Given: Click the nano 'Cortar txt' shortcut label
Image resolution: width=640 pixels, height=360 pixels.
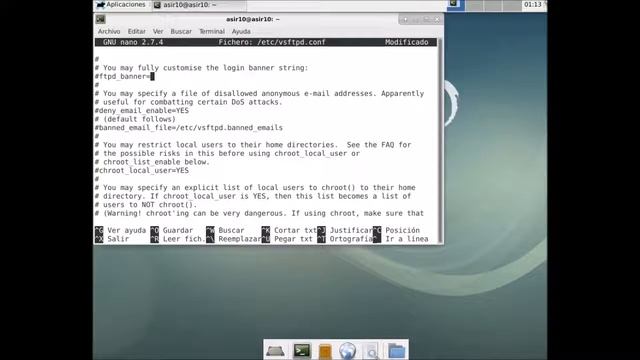Looking at the screenshot, I should (x=295, y=230).
